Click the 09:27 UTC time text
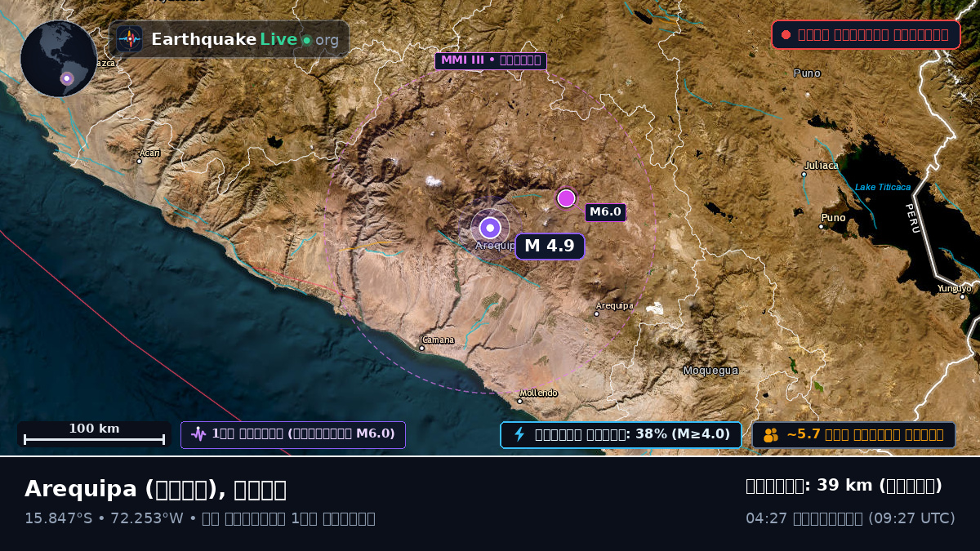The width and height of the screenshot is (980, 551). coord(913,518)
